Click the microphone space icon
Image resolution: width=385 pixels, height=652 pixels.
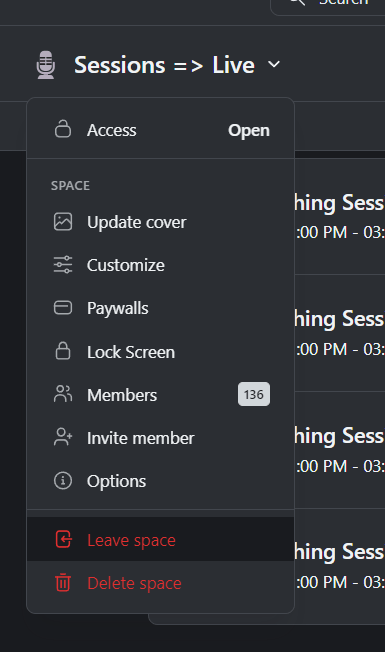click(x=46, y=65)
